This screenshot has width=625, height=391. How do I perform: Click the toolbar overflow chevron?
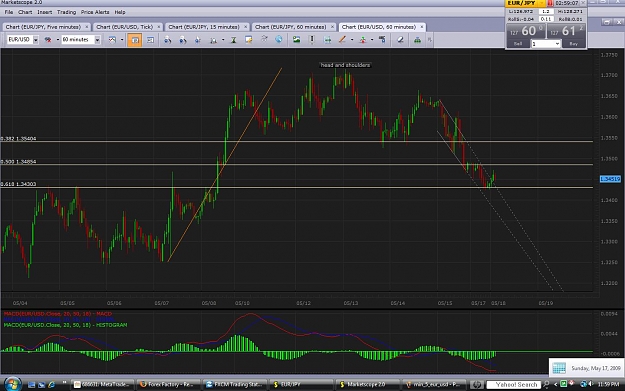pos(430,40)
